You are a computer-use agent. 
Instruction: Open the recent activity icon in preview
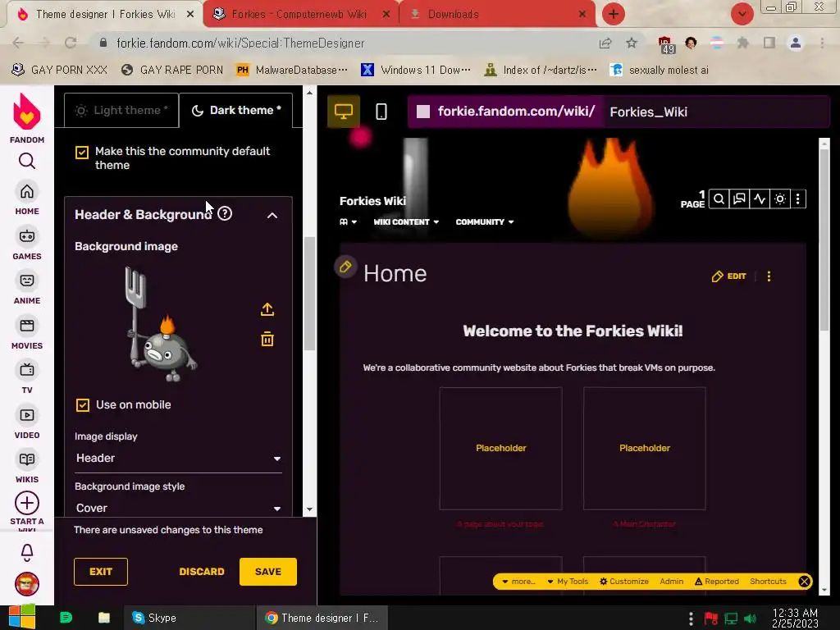(760, 199)
